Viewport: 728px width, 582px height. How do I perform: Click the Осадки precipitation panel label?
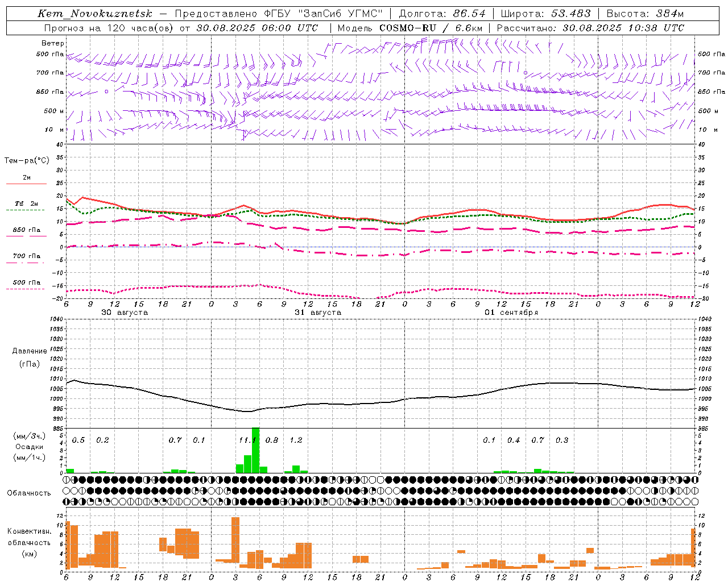point(29,447)
